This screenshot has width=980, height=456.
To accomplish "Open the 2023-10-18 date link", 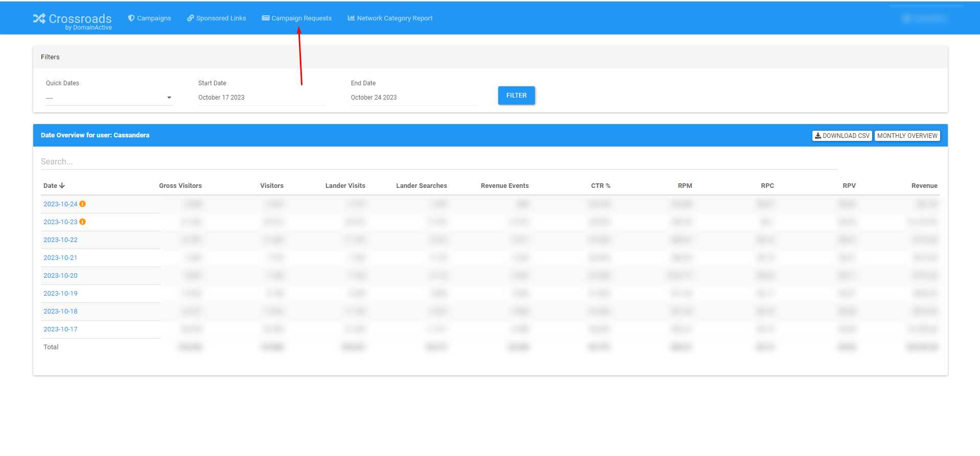I will [x=60, y=311].
